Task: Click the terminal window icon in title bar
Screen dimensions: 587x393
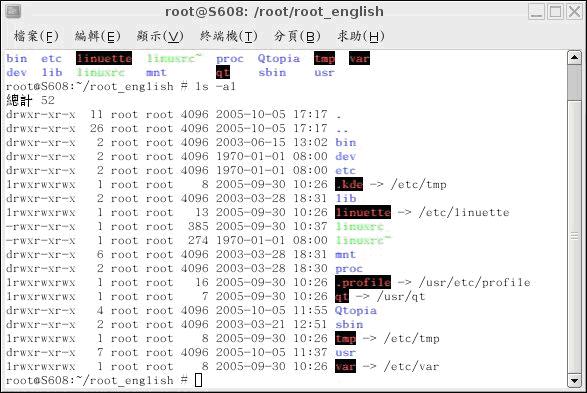Action: [x=13, y=12]
